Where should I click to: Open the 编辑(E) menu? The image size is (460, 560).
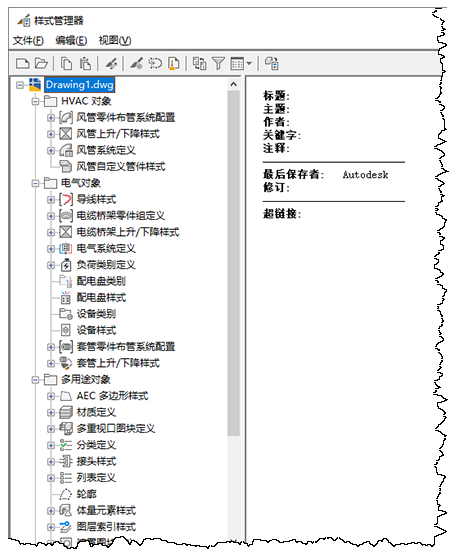coord(71,41)
